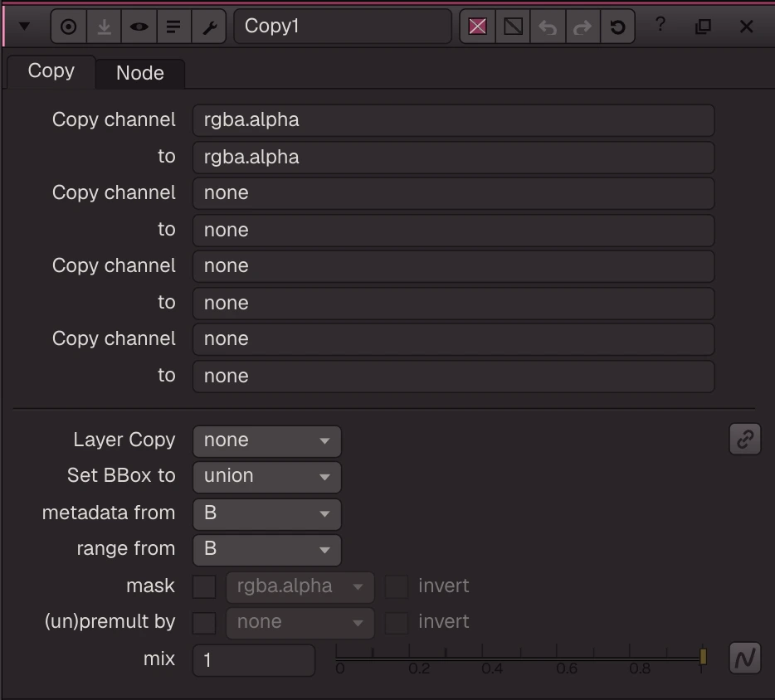Enable the (un)premult by checkbox
The height and width of the screenshot is (700, 775).
(x=204, y=623)
